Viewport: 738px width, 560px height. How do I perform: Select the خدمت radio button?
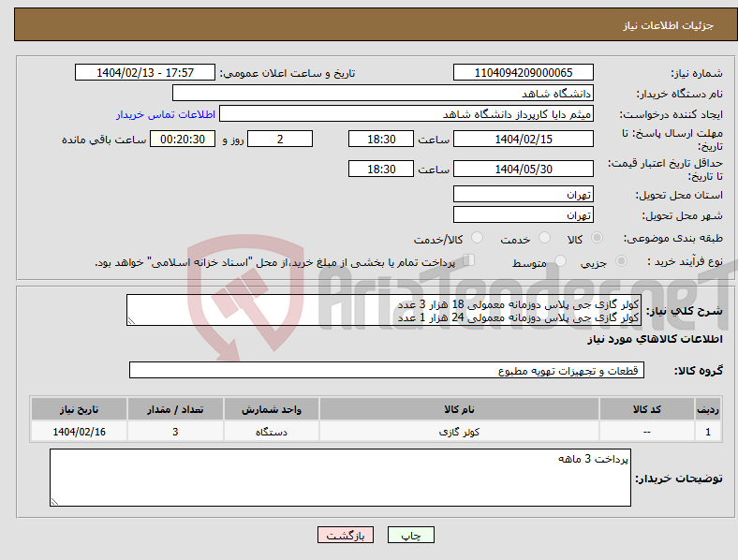tap(544, 238)
